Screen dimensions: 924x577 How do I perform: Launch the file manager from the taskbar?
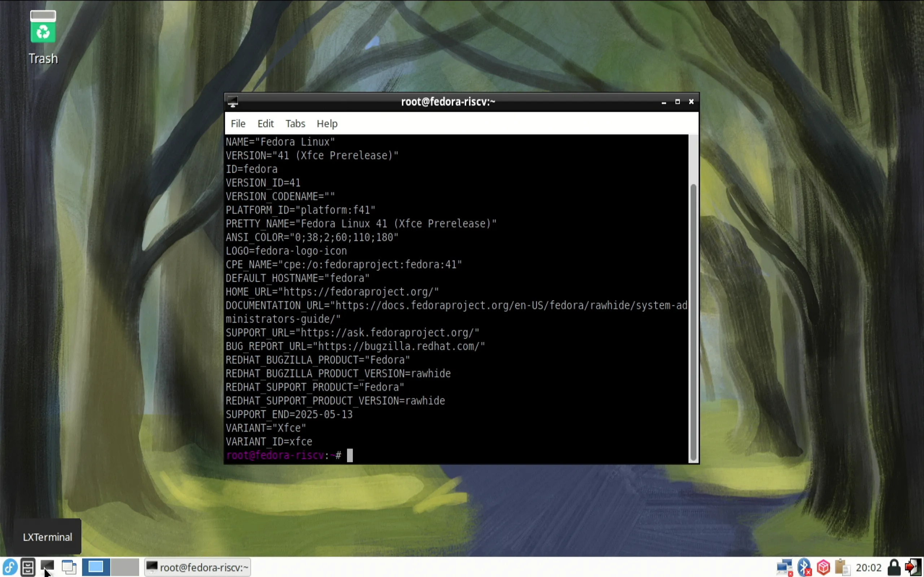28,567
